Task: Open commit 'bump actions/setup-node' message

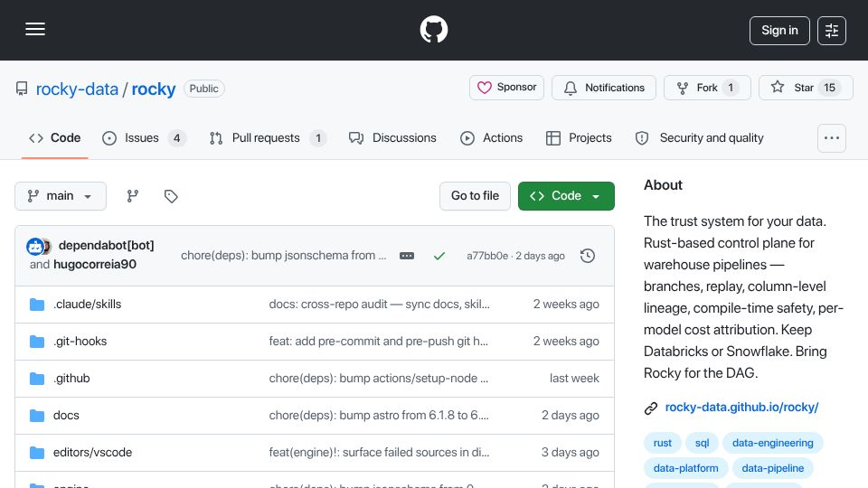Action: pos(379,378)
